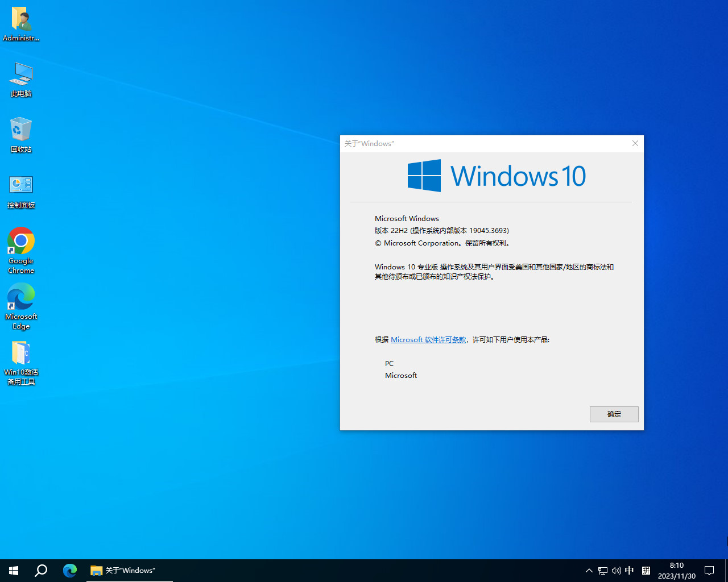Click the Show desktop strip
The width and height of the screenshot is (728, 582).
tap(726, 571)
